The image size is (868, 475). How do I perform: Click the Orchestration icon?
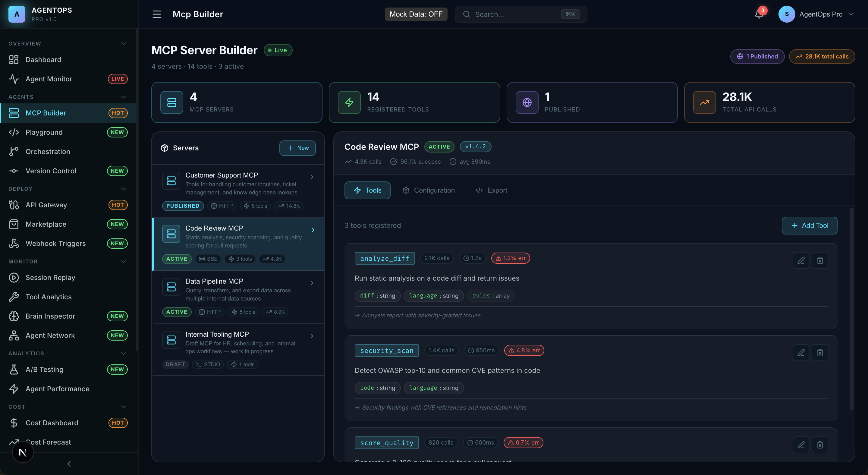(x=14, y=151)
